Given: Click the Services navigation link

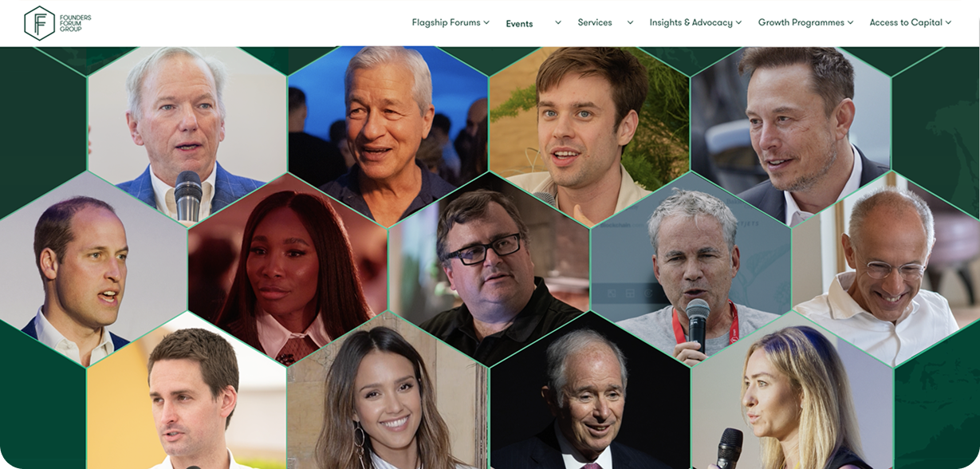Looking at the screenshot, I should tap(595, 22).
